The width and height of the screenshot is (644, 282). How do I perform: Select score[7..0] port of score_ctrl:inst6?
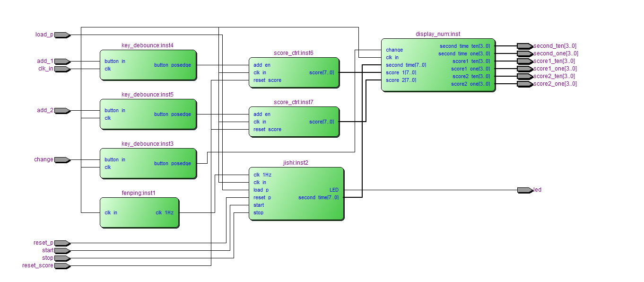click(322, 73)
